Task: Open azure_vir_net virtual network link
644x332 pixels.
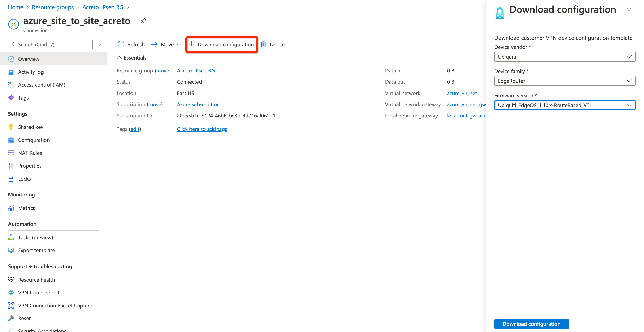Action: (462, 93)
